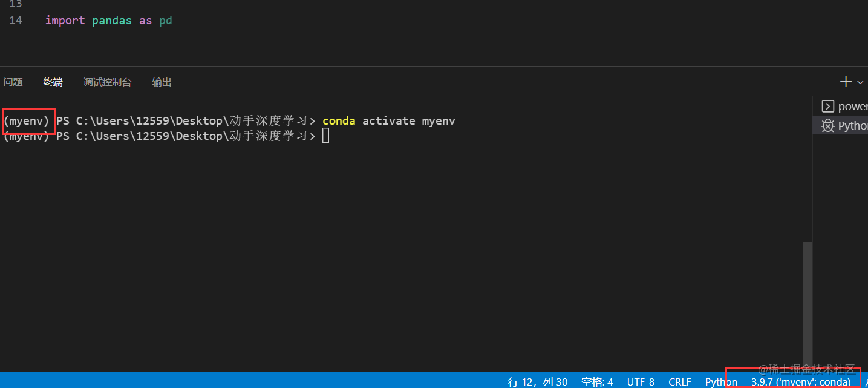868x388 pixels.
Task: Click UTF-8 to change file encoding
Action: click(641, 381)
